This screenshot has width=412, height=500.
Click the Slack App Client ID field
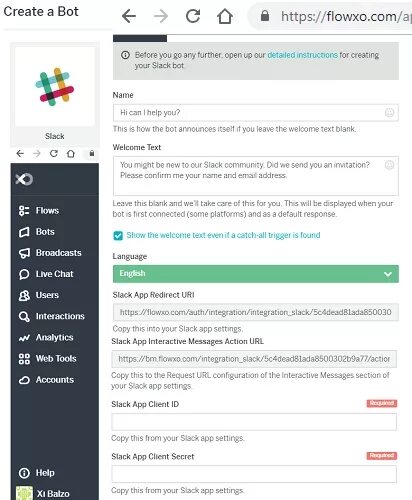[254, 422]
